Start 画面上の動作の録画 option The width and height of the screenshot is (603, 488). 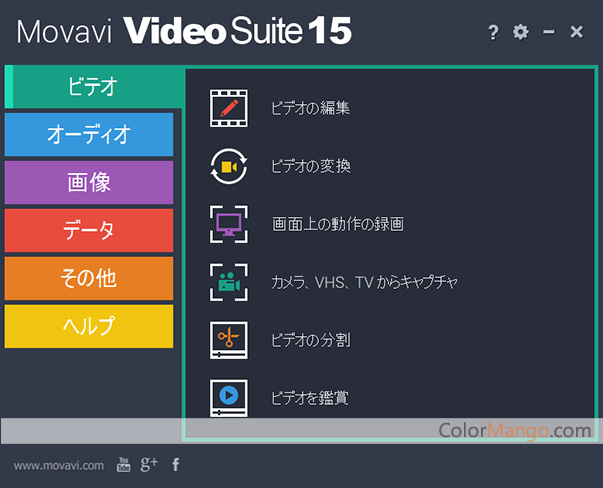(338, 224)
